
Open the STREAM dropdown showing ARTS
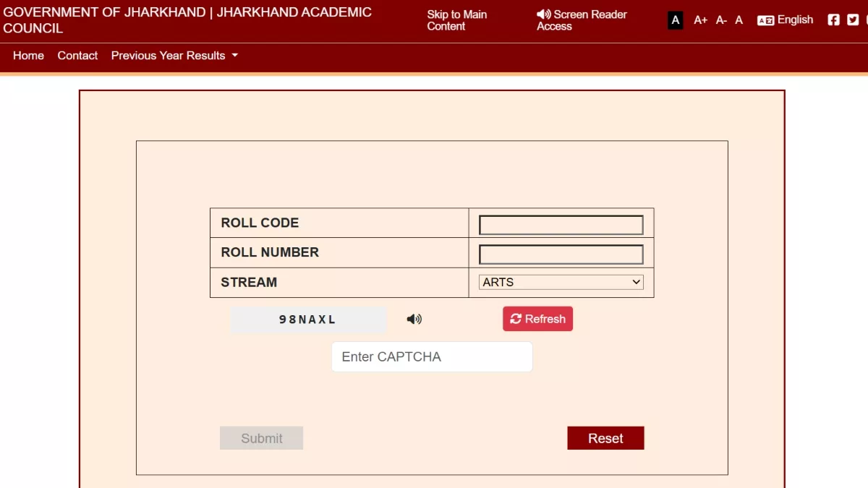[561, 282]
